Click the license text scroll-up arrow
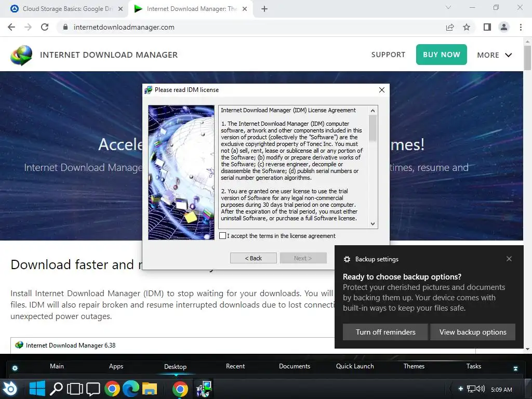Screen dimensions: 532x399 click(x=373, y=111)
